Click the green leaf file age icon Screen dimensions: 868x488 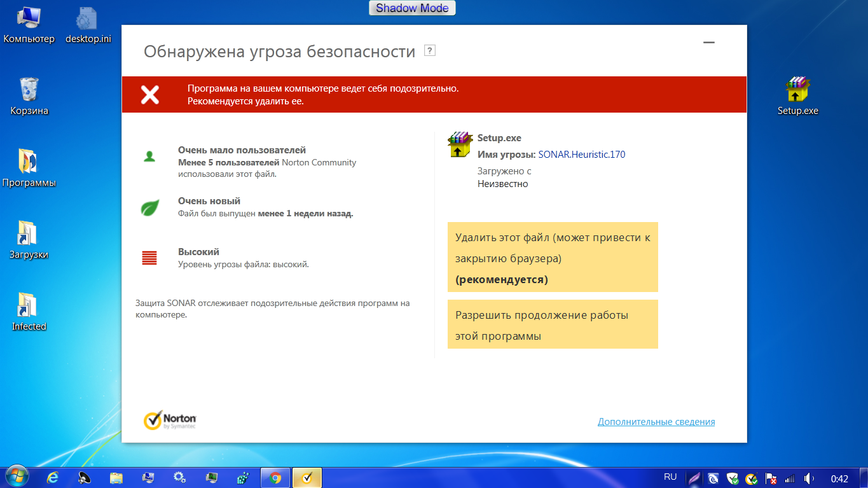[x=149, y=207]
